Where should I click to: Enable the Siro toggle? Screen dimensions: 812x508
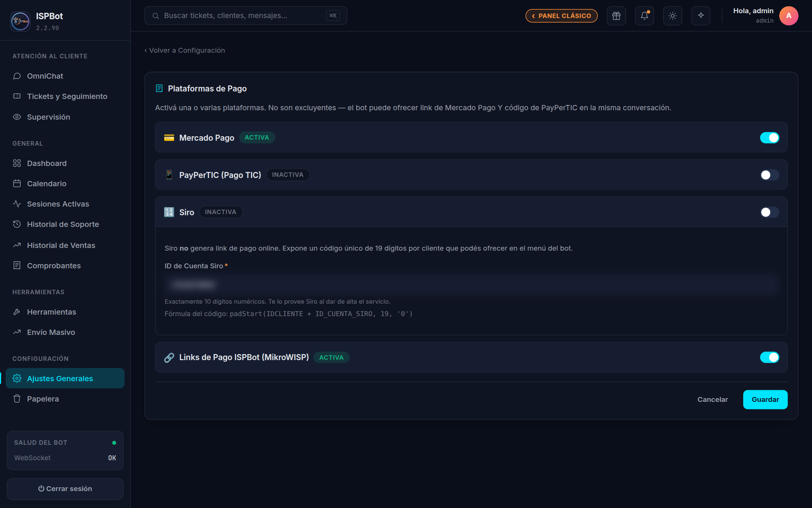(x=770, y=212)
